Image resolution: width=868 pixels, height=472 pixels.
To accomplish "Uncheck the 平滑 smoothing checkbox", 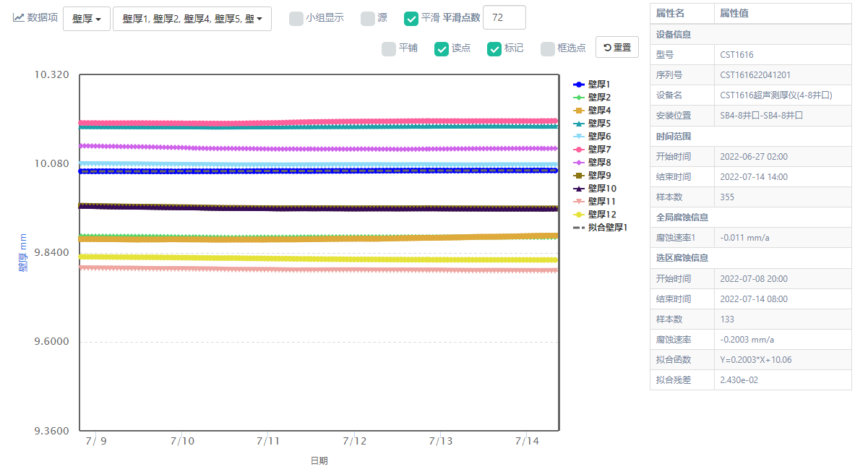I will click(x=411, y=18).
